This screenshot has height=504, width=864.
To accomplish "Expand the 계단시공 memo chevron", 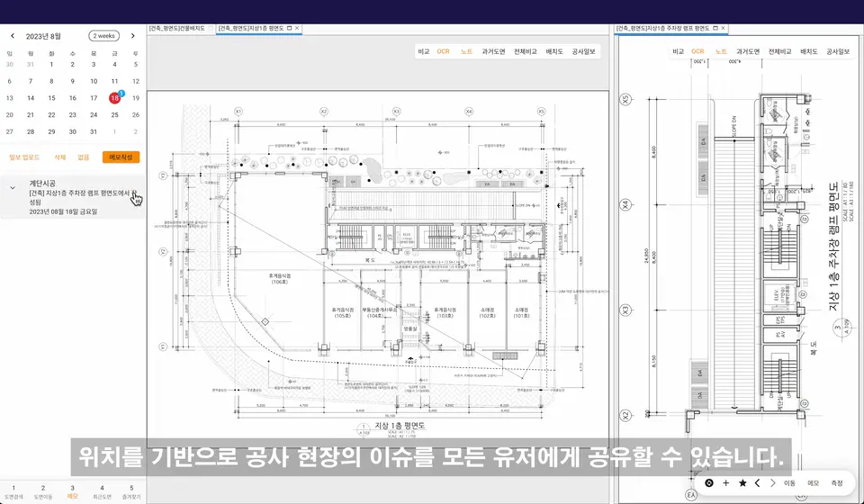I will point(12,188).
